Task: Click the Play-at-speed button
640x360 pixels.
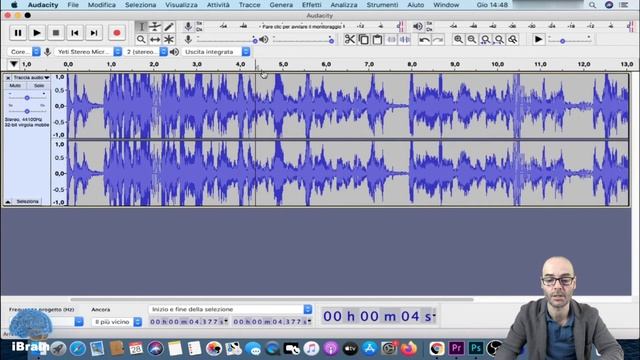Action: coord(538,40)
